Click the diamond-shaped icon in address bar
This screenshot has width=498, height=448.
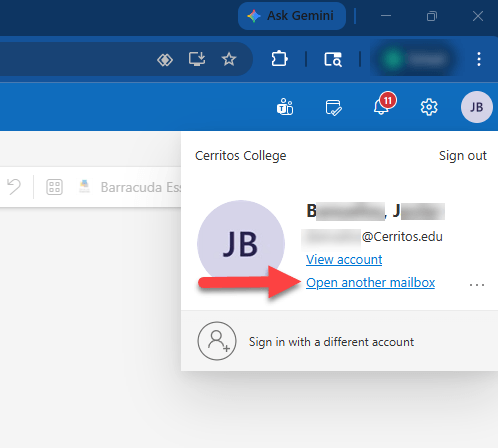(165, 60)
